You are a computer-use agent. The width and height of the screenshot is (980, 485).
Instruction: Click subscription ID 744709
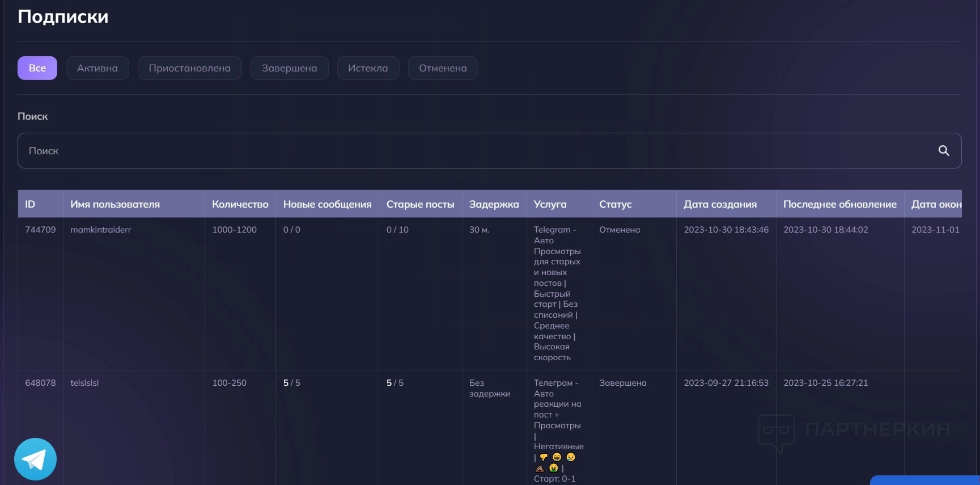[40, 230]
